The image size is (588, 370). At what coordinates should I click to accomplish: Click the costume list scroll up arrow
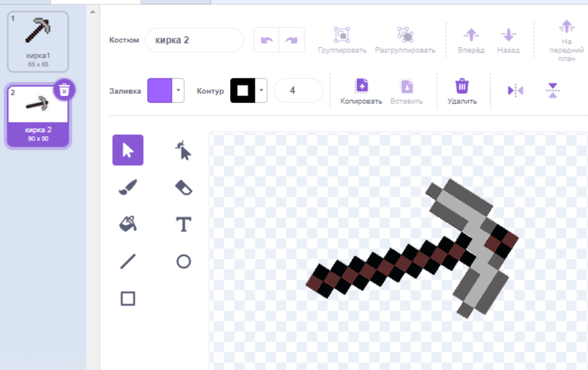[93, 12]
